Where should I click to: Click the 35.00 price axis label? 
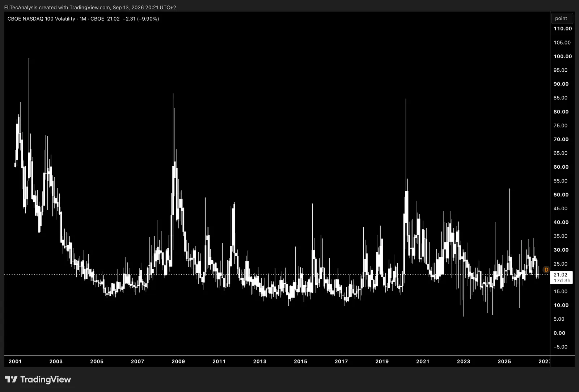[x=561, y=236]
